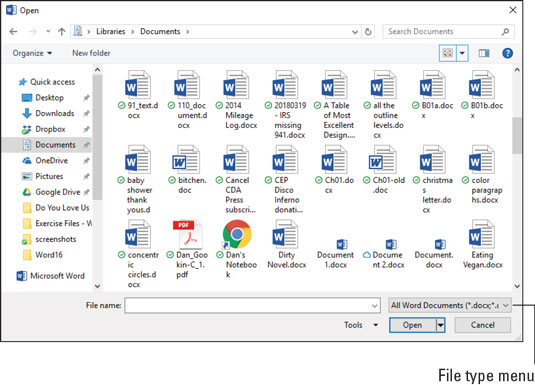
Task: Click the Back navigation arrow
Action: (13, 32)
